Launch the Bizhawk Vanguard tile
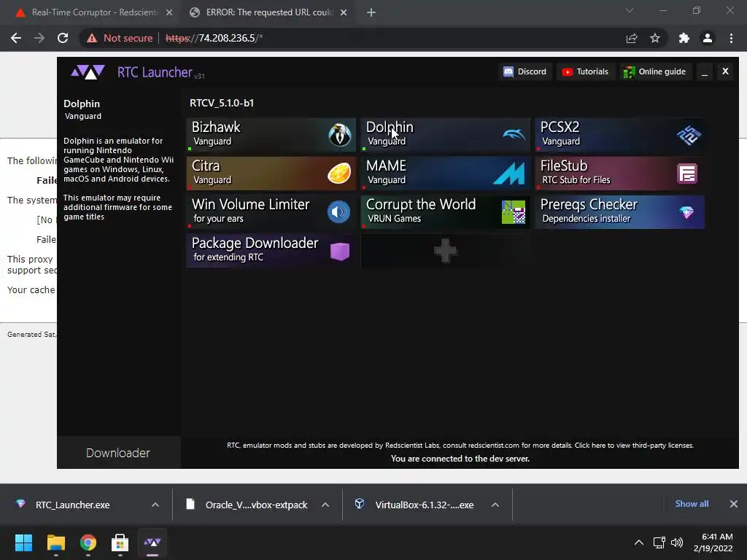This screenshot has width=747, height=560. point(271,135)
